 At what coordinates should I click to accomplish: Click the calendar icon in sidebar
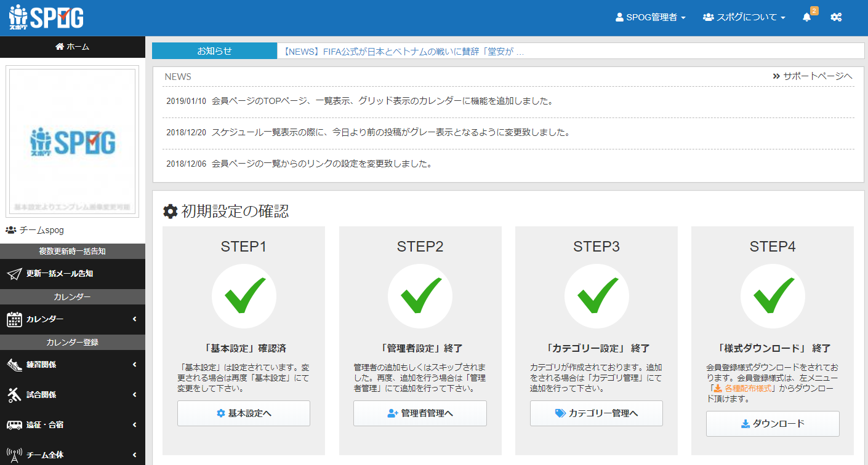pyautogui.click(x=14, y=319)
